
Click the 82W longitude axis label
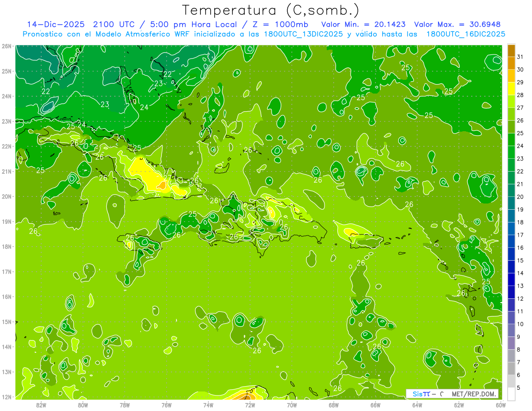(x=41, y=405)
